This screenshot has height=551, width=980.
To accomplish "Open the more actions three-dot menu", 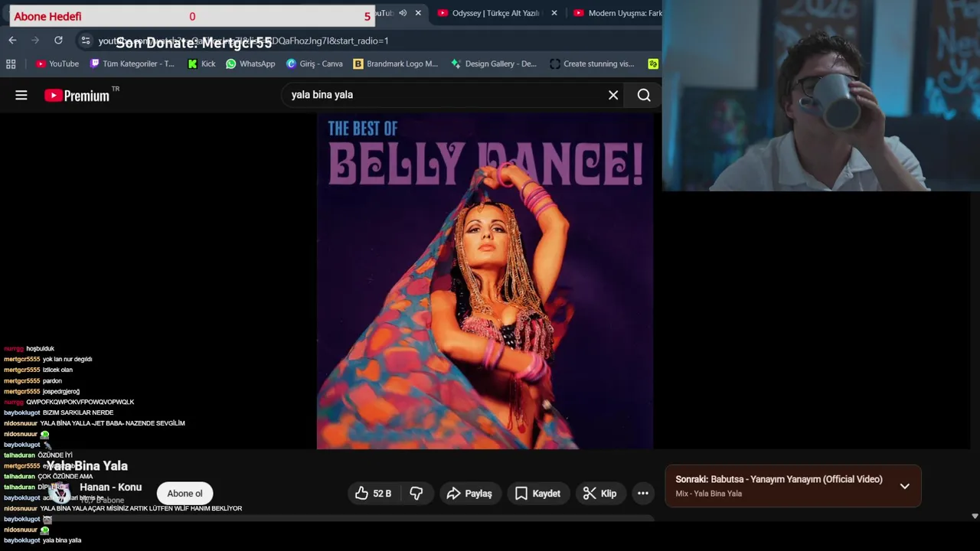I will [643, 494].
